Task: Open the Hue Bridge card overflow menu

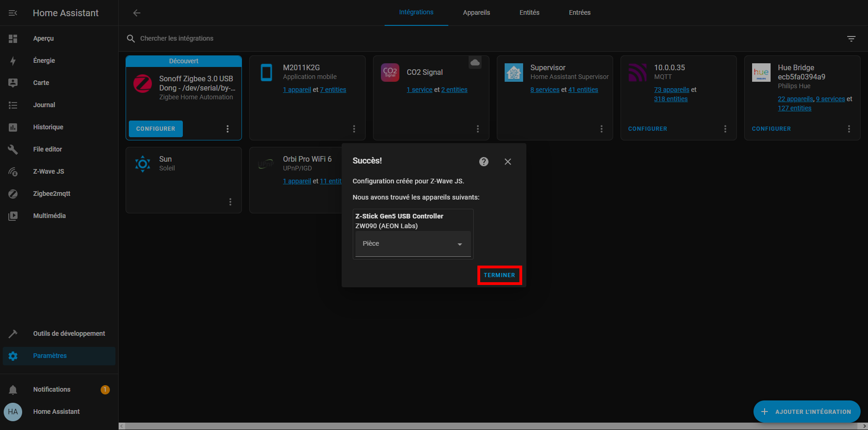Action: tap(849, 129)
